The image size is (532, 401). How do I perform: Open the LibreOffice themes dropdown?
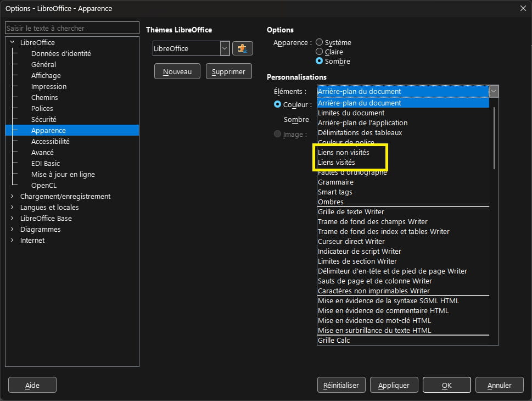click(225, 48)
